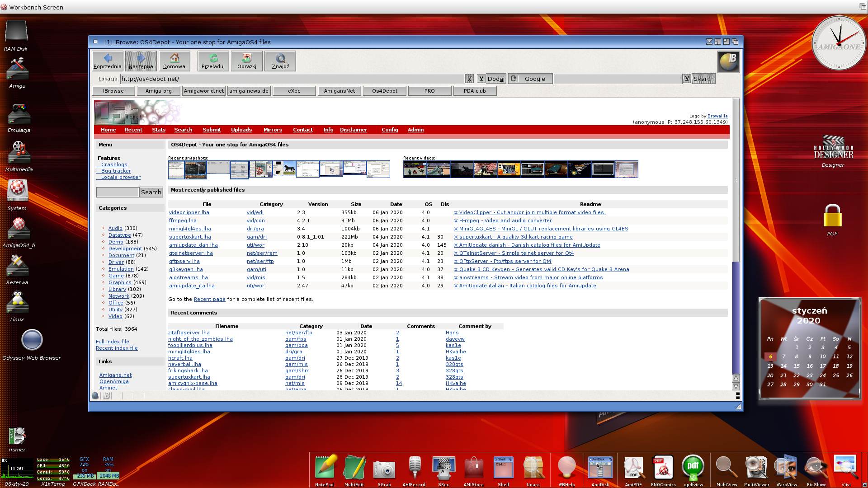Go back with the Poprzednia button
868x488 pixels.
[108, 61]
